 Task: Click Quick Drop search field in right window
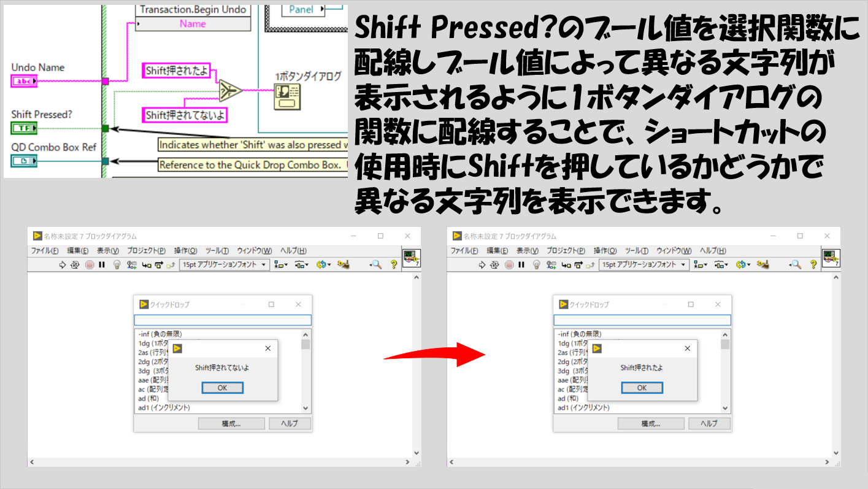(x=642, y=320)
